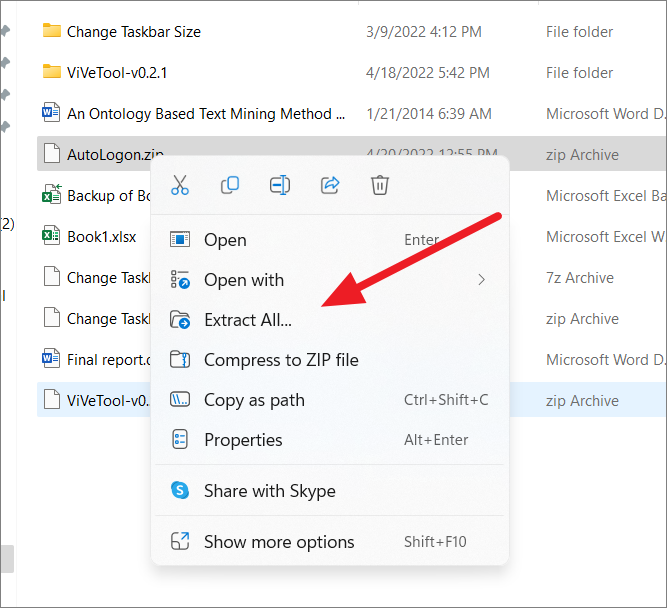Click the Skype logo icon
The image size is (667, 608).
pyautogui.click(x=180, y=490)
